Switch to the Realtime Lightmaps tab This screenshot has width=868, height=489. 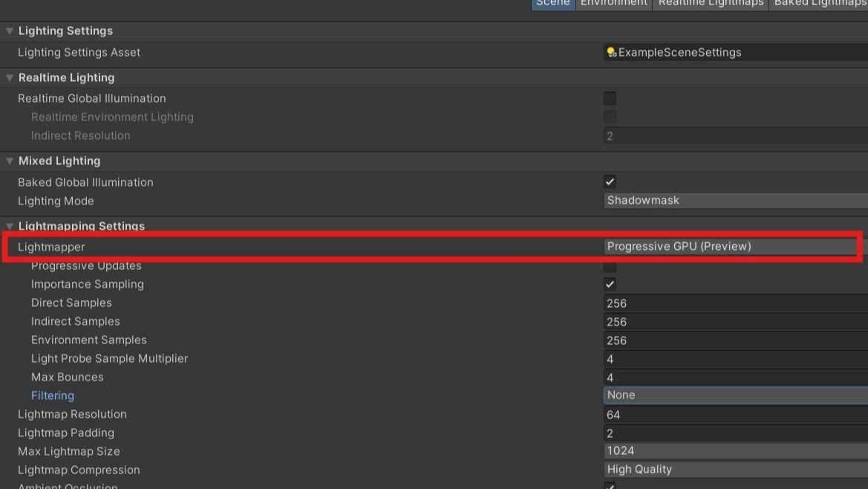pos(711,4)
